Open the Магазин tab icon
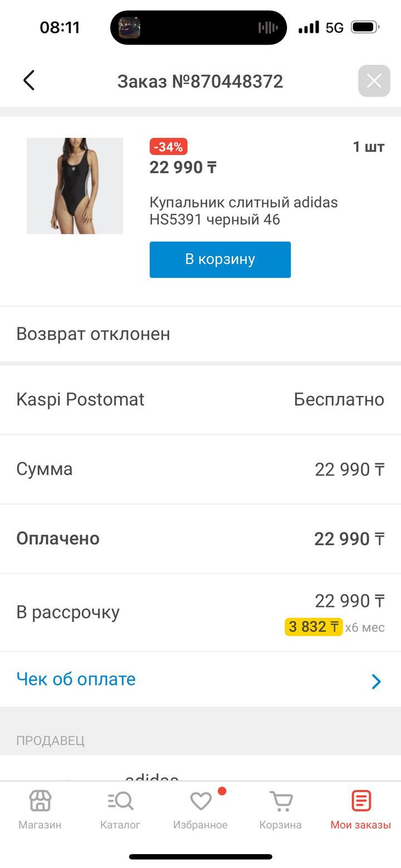 click(40, 802)
